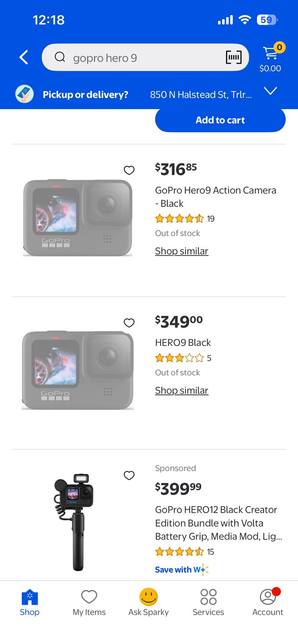The image size is (298, 644).
Task: Open the Services section
Action: pyautogui.click(x=208, y=600)
